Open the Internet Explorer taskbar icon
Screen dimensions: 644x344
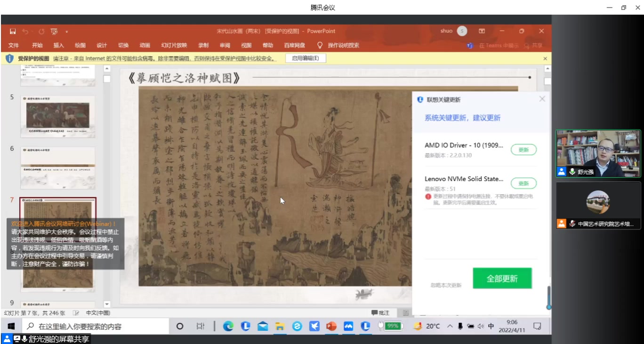[297, 326]
